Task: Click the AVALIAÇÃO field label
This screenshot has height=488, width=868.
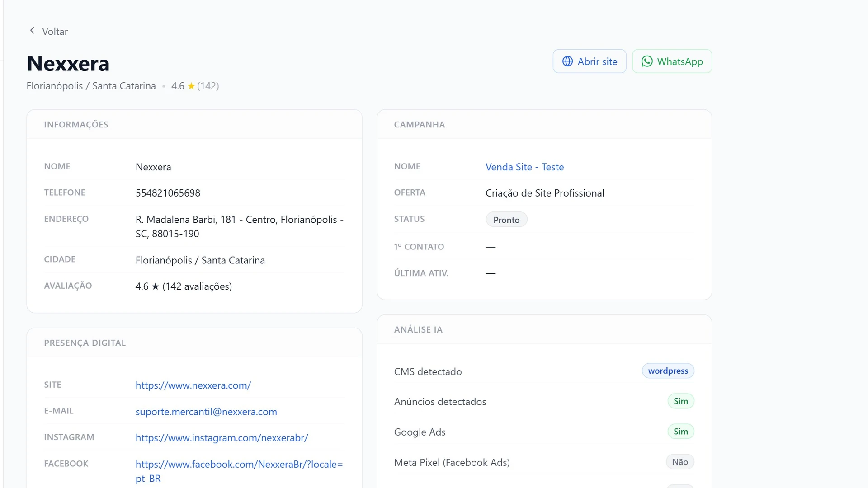Action: [68, 286]
